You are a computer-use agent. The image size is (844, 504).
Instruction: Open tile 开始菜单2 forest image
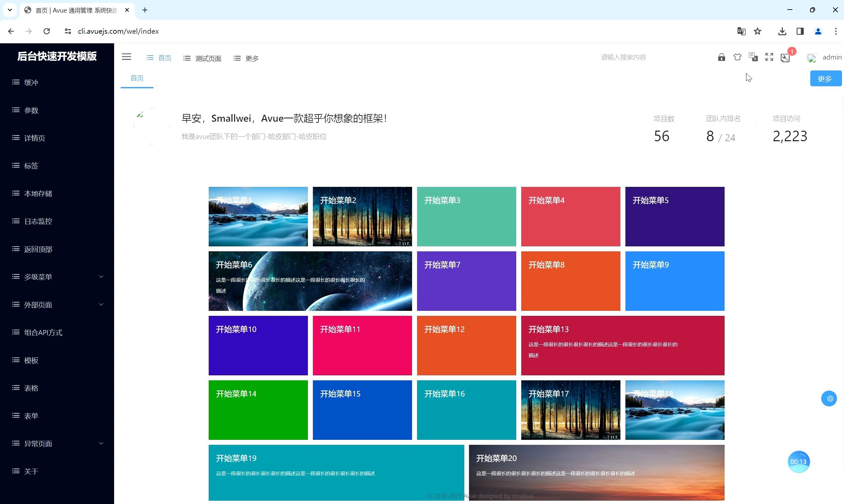tap(362, 216)
